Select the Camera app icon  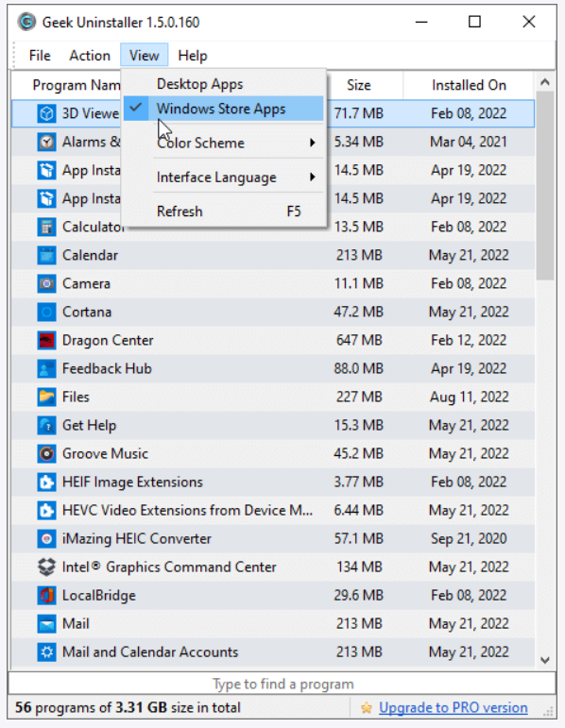[46, 283]
